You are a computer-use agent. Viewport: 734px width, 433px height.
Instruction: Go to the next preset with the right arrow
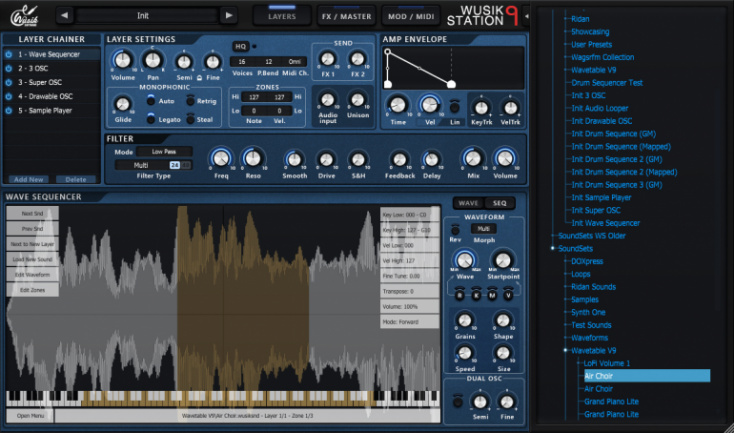coord(228,16)
